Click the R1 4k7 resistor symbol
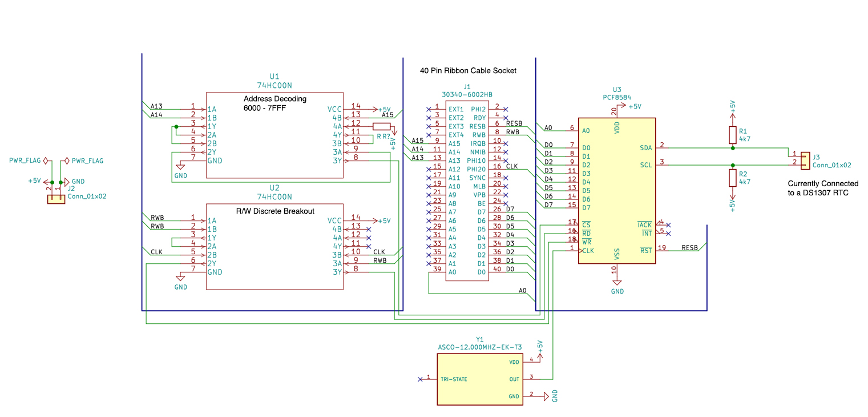This screenshot has height=417, width=868. tap(733, 134)
